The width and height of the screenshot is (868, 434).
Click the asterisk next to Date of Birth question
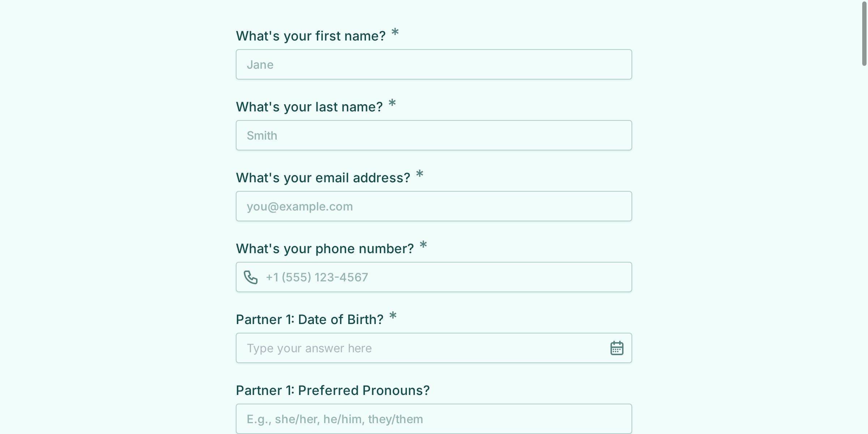392,318
